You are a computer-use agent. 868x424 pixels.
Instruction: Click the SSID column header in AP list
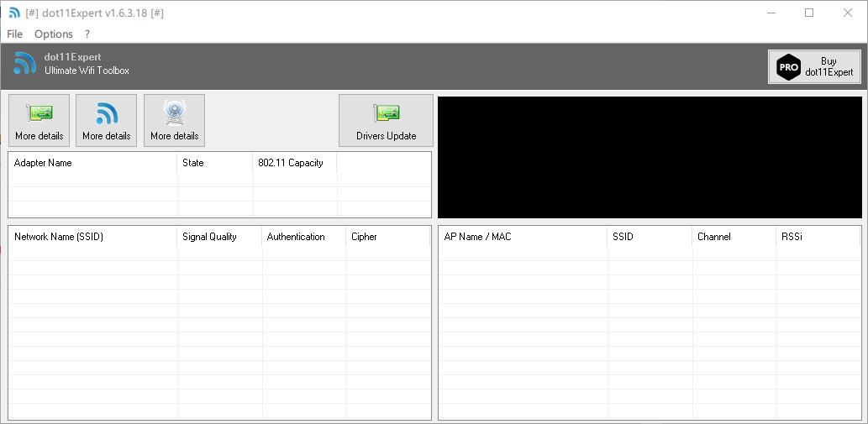click(x=650, y=237)
